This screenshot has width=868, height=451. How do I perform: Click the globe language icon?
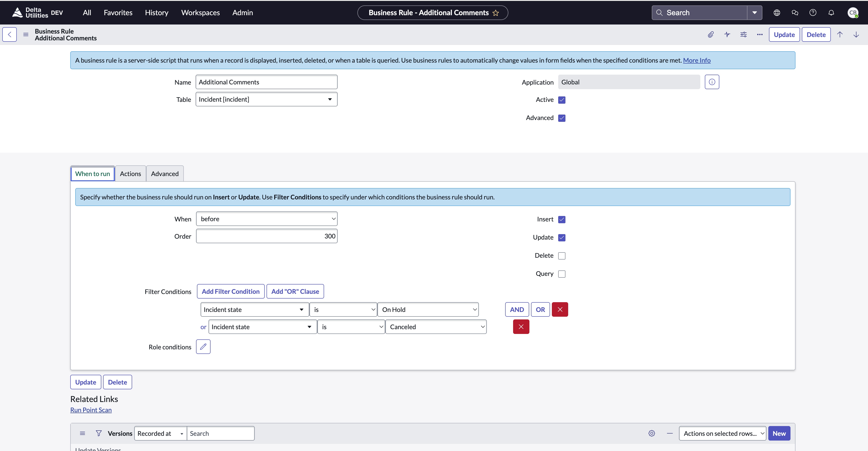point(777,12)
